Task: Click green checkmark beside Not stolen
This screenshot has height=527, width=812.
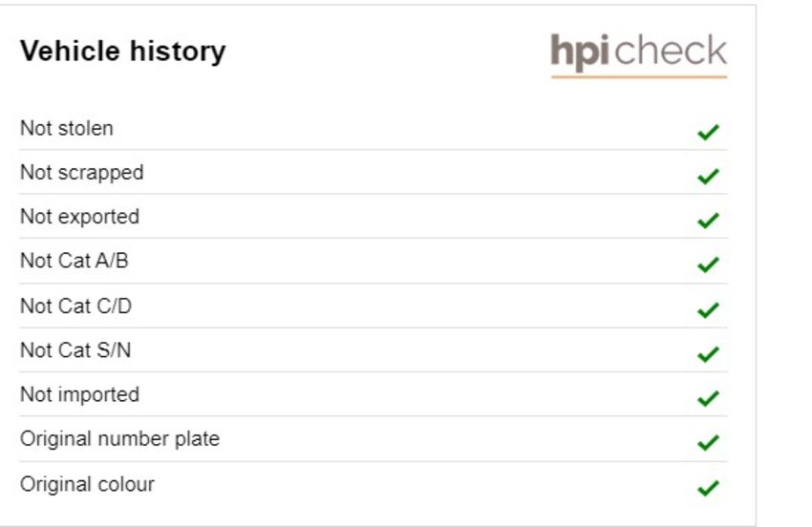Action: point(708,132)
